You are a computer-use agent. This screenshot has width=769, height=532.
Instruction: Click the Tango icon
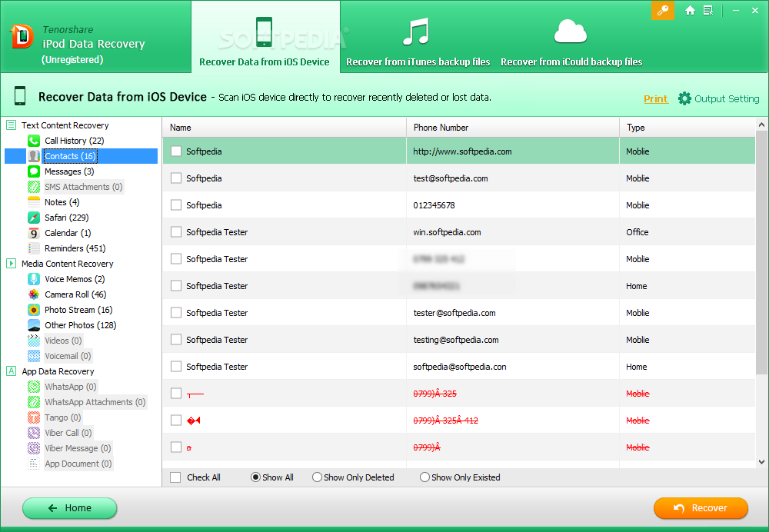click(x=34, y=417)
